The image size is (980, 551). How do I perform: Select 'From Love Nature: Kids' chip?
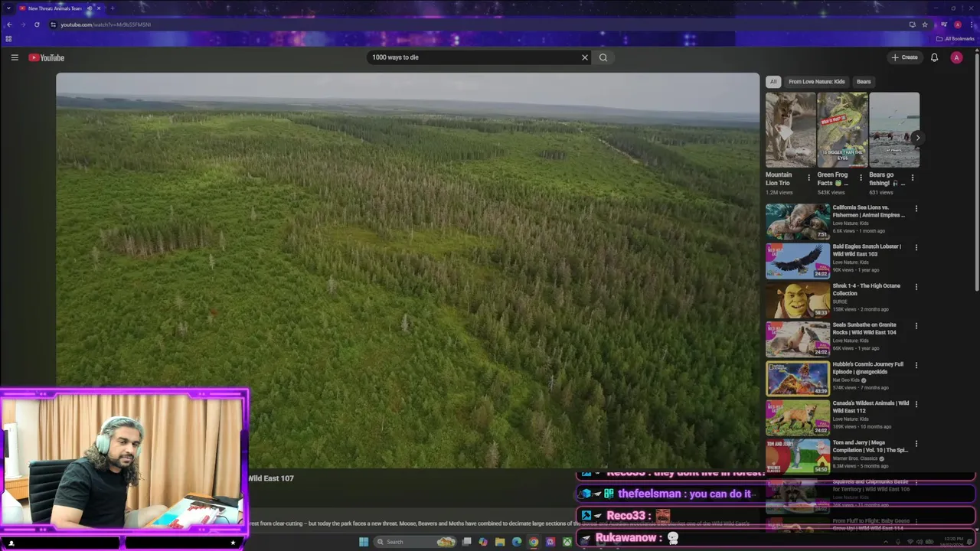point(817,82)
